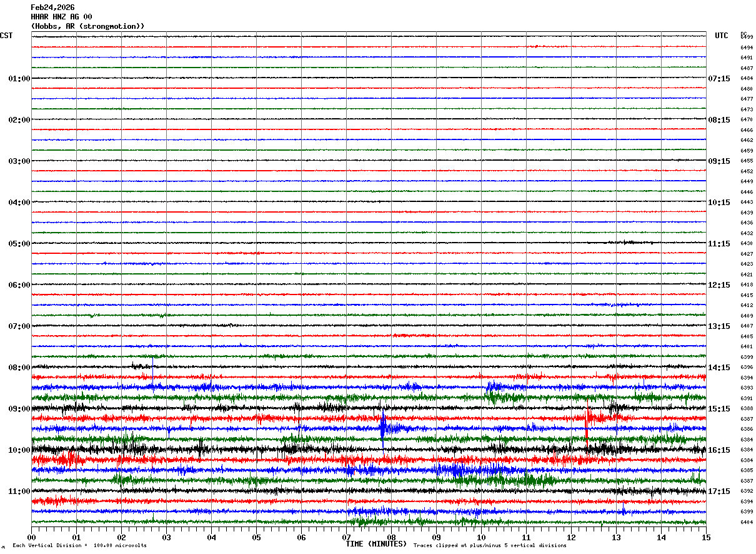Select the 05:00 CST row label

(x=19, y=244)
